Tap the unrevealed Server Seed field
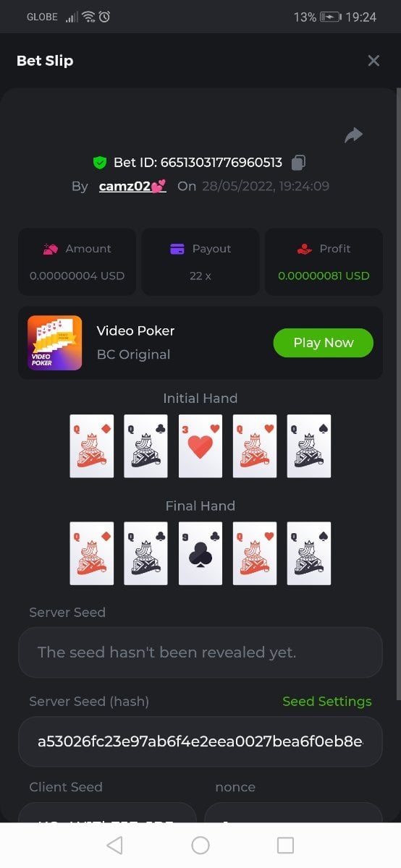401x868 pixels. (200, 652)
